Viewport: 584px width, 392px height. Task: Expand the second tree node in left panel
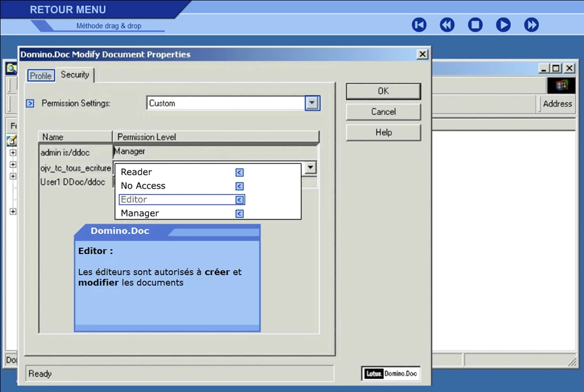[13, 165]
